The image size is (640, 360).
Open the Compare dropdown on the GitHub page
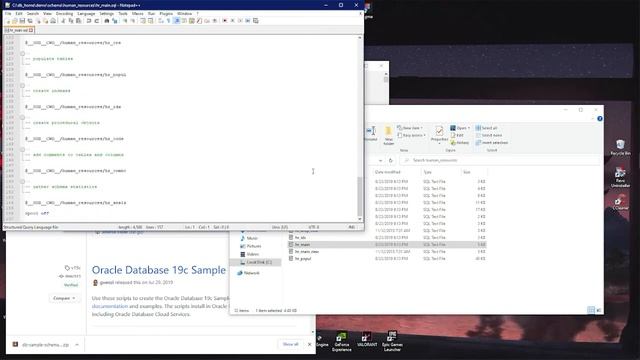tap(64, 298)
